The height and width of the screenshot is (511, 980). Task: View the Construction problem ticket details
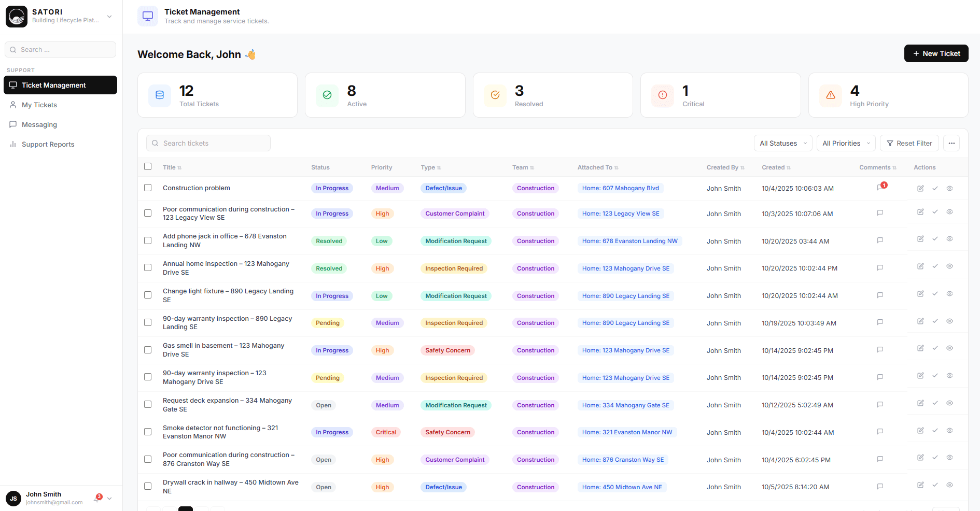tap(949, 189)
